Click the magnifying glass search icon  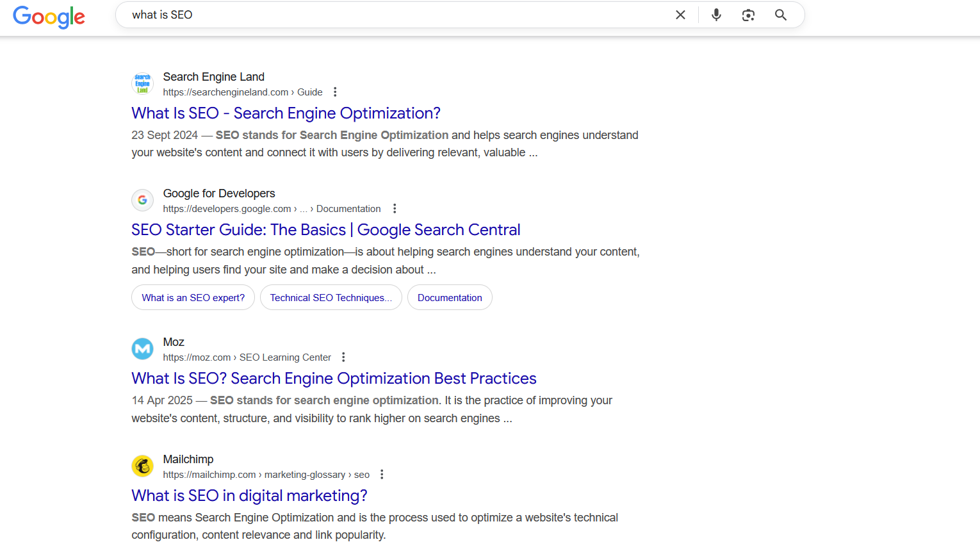point(780,15)
